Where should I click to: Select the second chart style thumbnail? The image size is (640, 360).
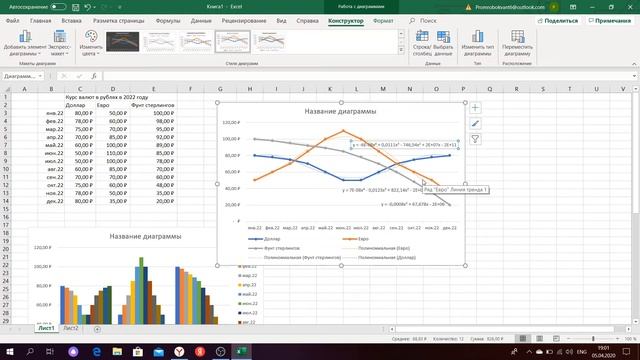tap(159, 41)
